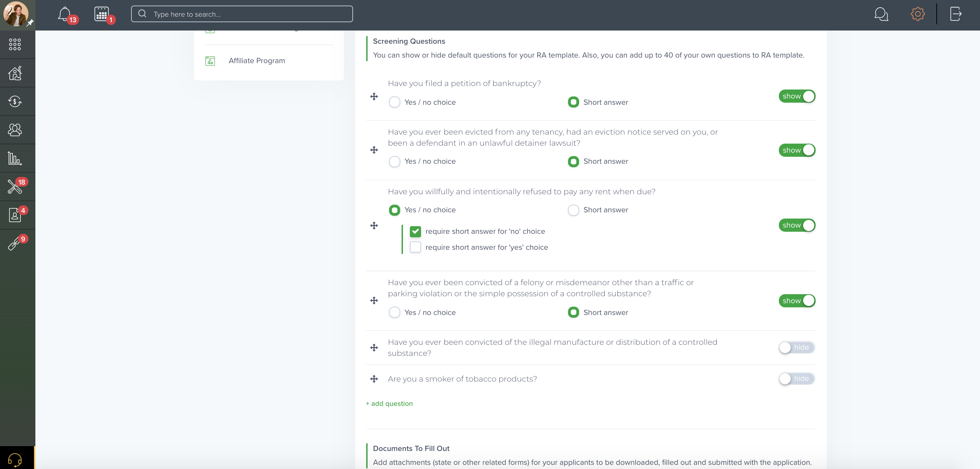Click the user profile avatar
The height and width of the screenshot is (469, 980).
16,14
